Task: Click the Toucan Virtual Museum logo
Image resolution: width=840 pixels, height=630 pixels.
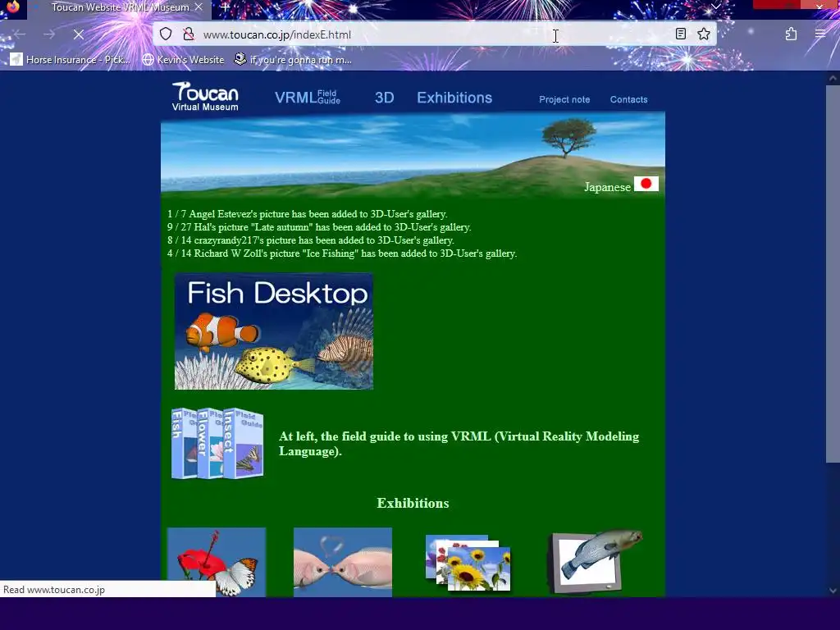Action: point(205,97)
